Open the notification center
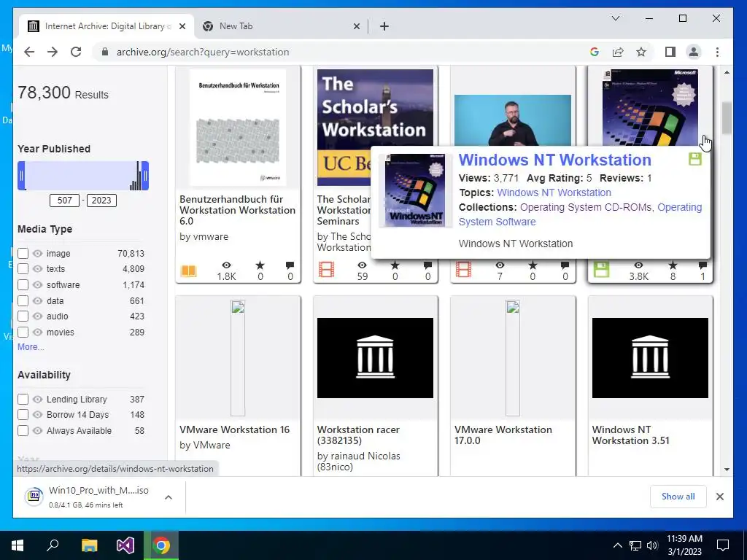 (723, 545)
